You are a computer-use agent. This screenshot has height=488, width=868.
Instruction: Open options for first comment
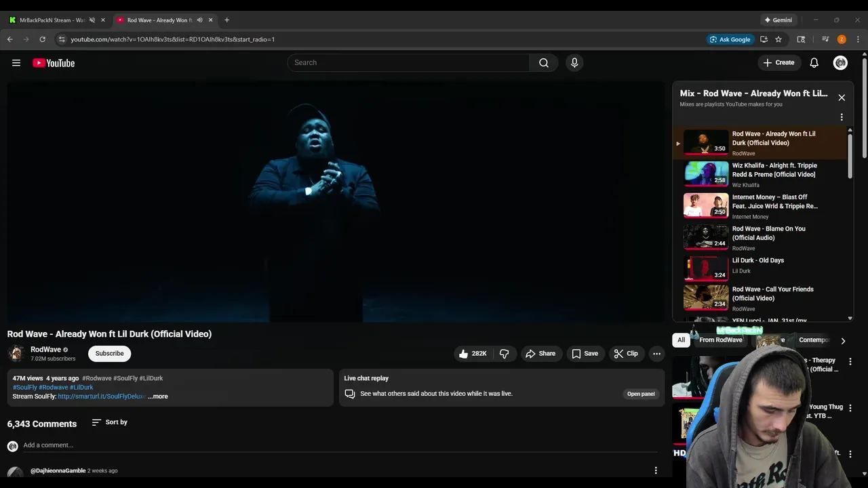[x=656, y=470]
